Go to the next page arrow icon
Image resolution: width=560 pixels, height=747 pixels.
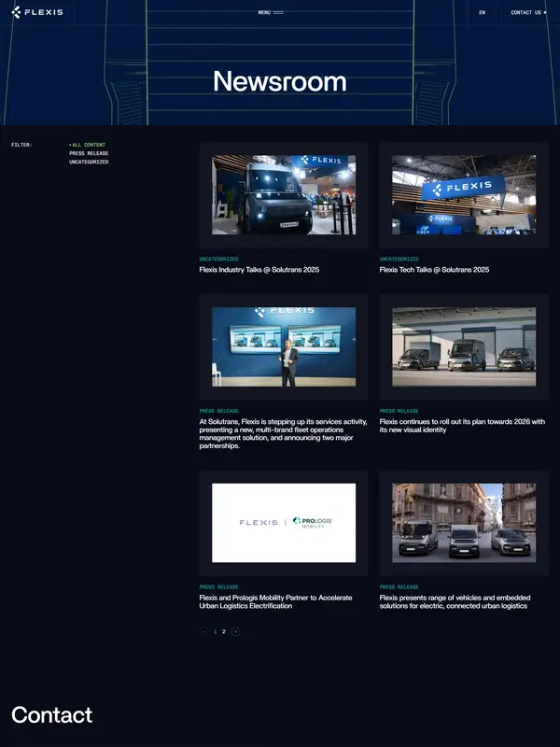pyautogui.click(x=235, y=632)
